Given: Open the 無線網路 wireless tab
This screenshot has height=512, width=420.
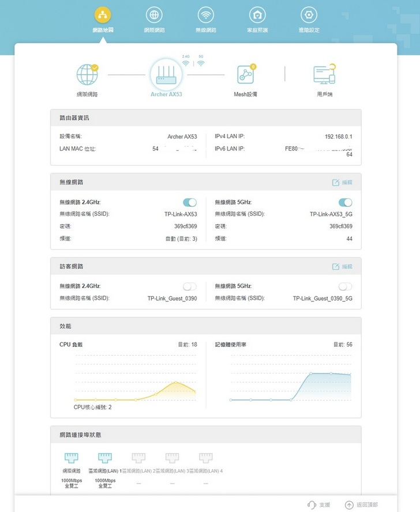Looking at the screenshot, I should tap(205, 19).
